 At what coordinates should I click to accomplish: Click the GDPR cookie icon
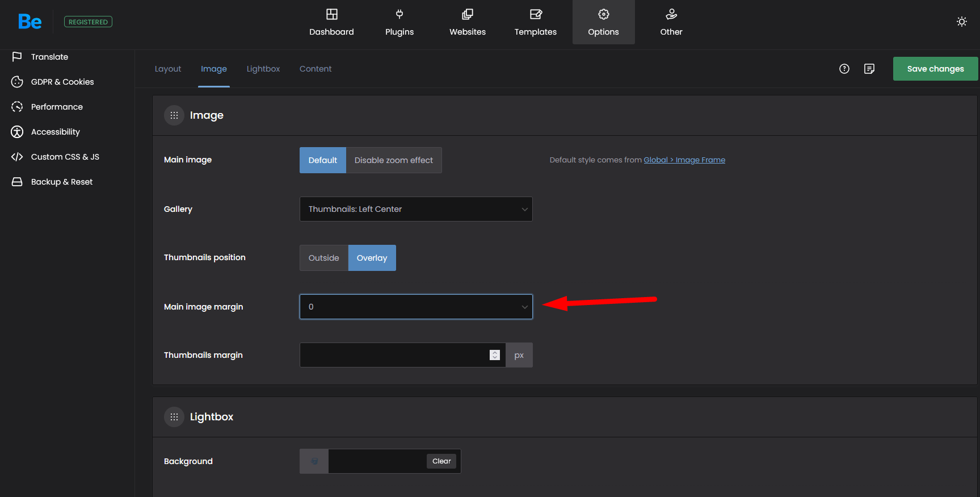(x=17, y=82)
